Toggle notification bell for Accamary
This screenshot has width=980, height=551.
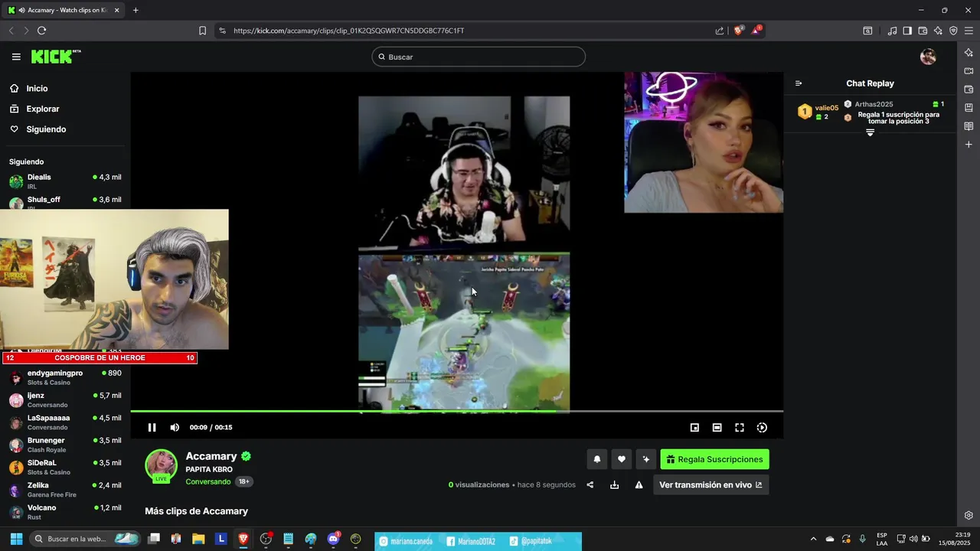pyautogui.click(x=597, y=459)
